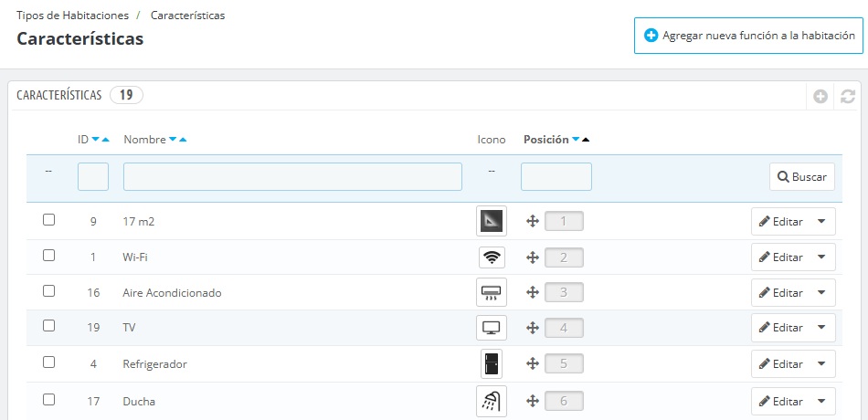Click the Refrigerador icon thumbnail

(x=492, y=364)
